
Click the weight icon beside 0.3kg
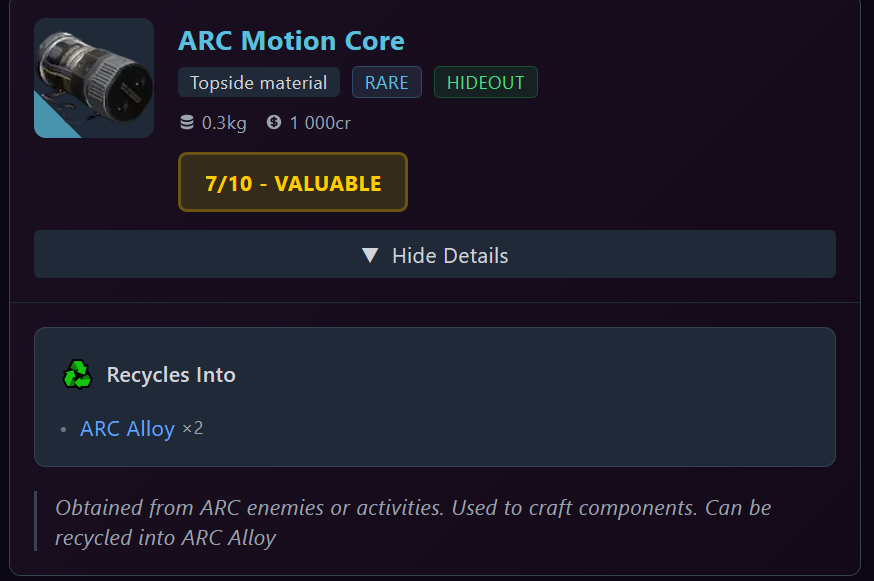[187, 123]
